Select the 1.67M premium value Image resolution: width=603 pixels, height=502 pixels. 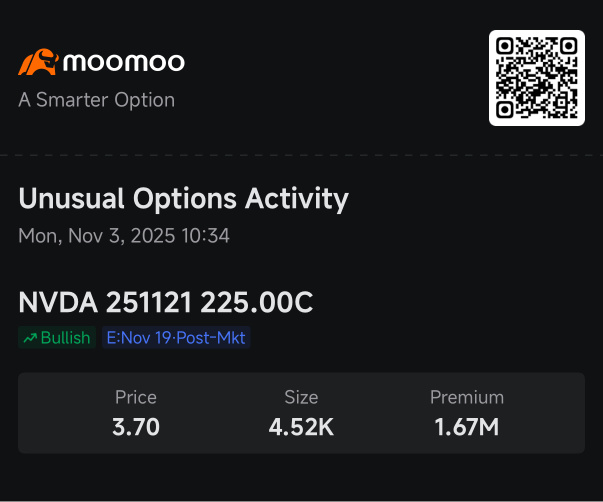pyautogui.click(x=466, y=428)
